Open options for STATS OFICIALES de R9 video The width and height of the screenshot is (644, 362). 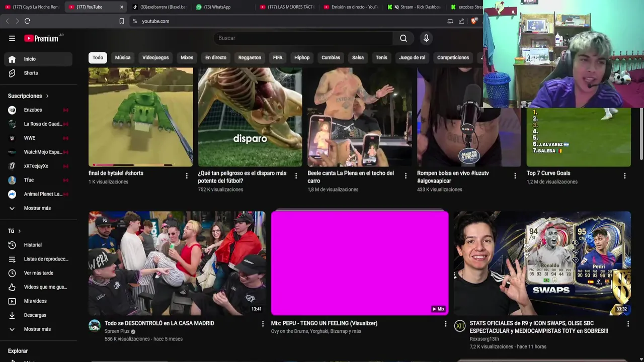click(627, 324)
